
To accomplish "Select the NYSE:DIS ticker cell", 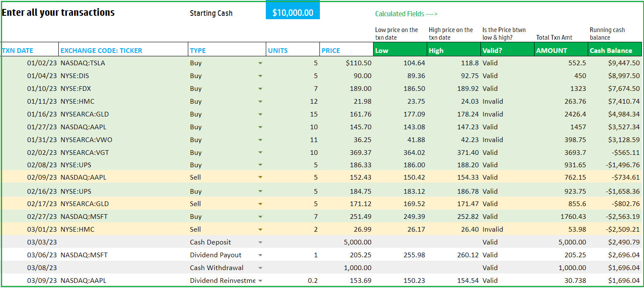I will [123, 76].
